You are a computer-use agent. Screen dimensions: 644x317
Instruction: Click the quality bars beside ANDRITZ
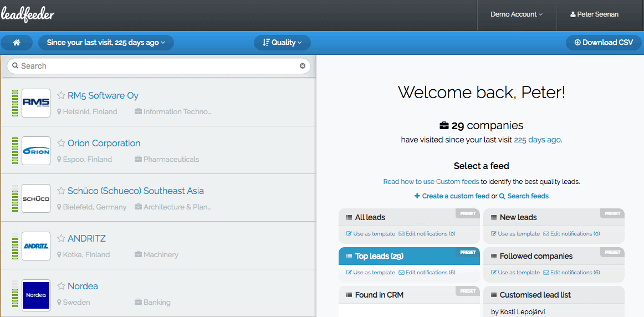point(15,246)
